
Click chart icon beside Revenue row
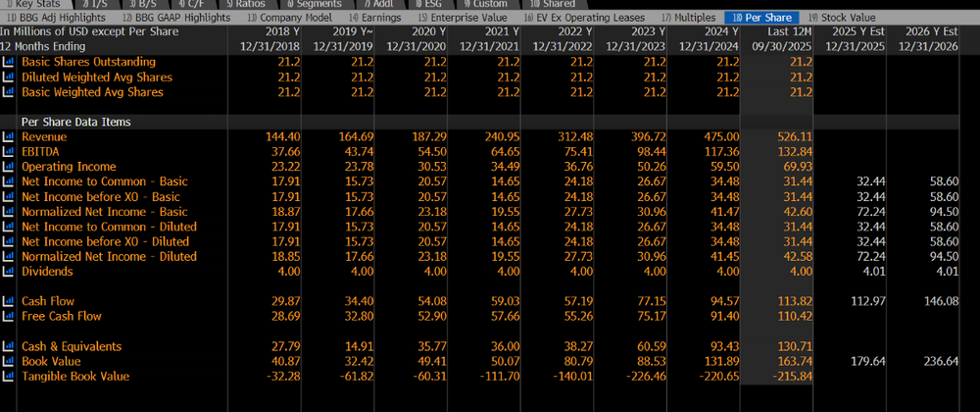(9, 136)
